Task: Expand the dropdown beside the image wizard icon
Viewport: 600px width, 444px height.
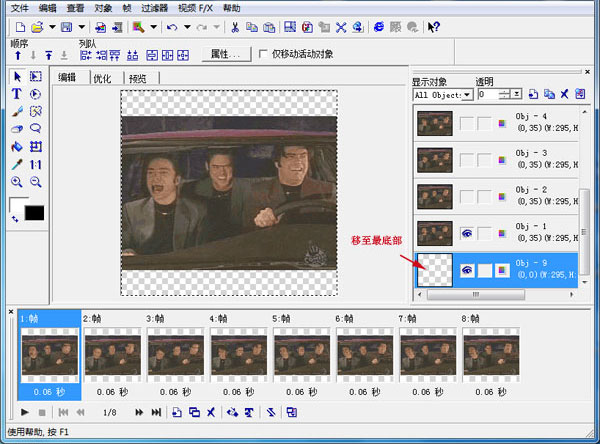Action: pyautogui.click(x=153, y=27)
